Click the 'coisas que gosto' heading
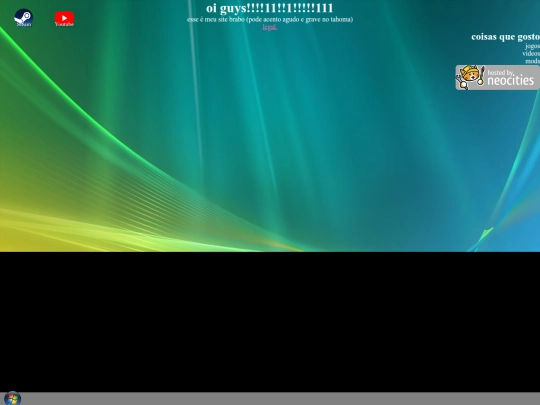This screenshot has height=405, width=540. (x=506, y=37)
